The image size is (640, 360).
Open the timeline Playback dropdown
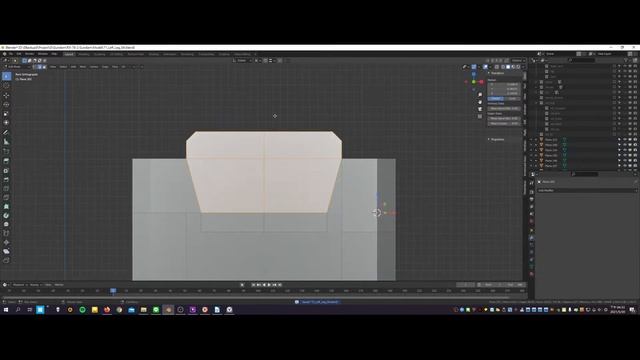click(x=19, y=285)
